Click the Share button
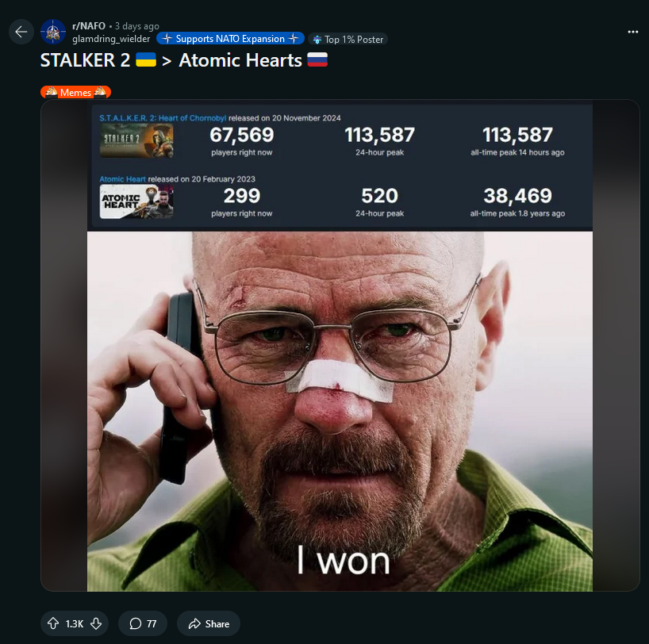Viewport: 649px width, 644px height. tap(209, 623)
